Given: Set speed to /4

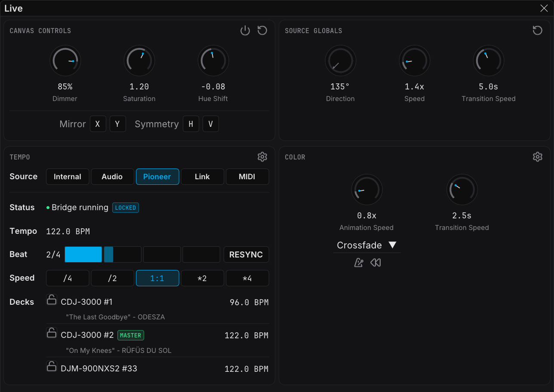Looking at the screenshot, I should 68,278.
